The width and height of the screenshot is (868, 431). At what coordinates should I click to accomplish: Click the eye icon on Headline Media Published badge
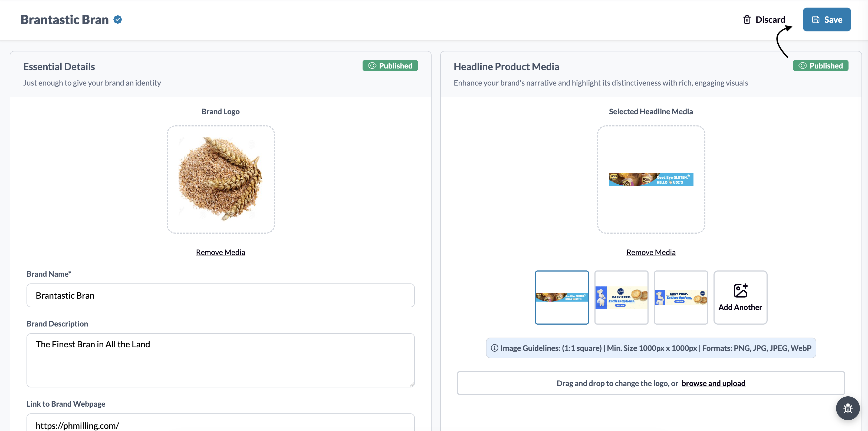point(803,66)
